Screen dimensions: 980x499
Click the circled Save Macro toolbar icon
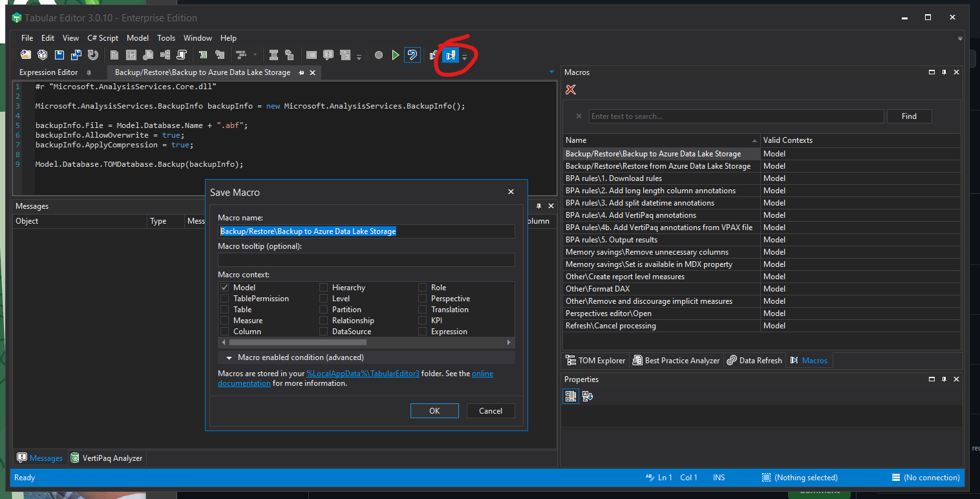(x=451, y=55)
